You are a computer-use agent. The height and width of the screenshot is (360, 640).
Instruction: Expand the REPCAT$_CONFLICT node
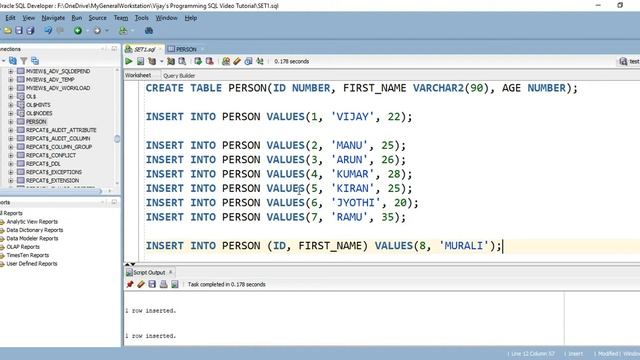point(11,155)
